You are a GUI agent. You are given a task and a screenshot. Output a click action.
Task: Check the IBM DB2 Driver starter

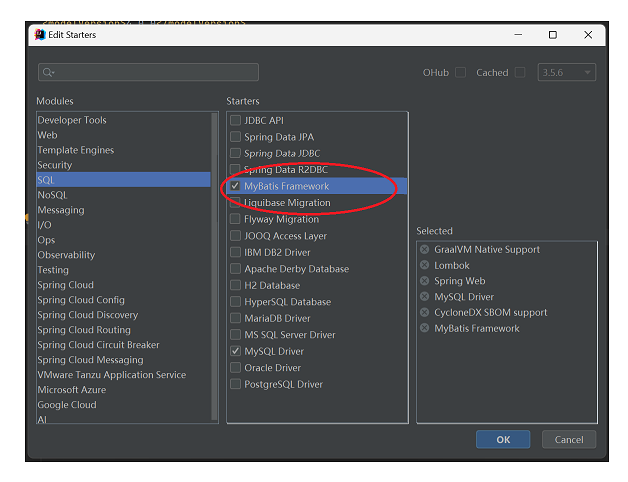(x=236, y=252)
